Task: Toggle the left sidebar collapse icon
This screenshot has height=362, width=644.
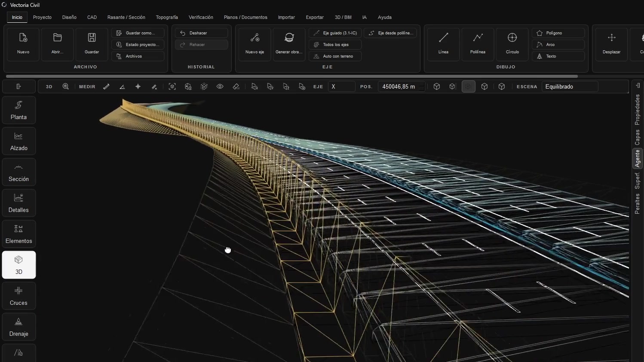Action: (x=19, y=86)
